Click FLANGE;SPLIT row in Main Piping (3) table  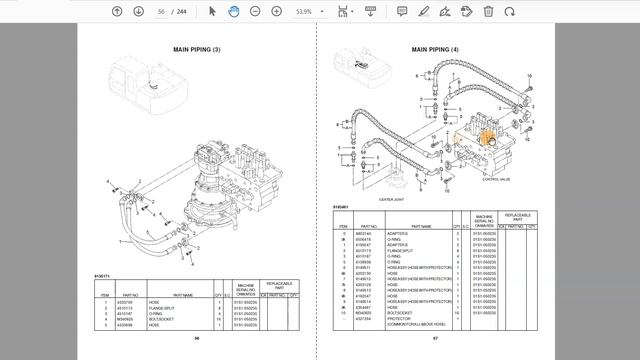tap(197, 308)
